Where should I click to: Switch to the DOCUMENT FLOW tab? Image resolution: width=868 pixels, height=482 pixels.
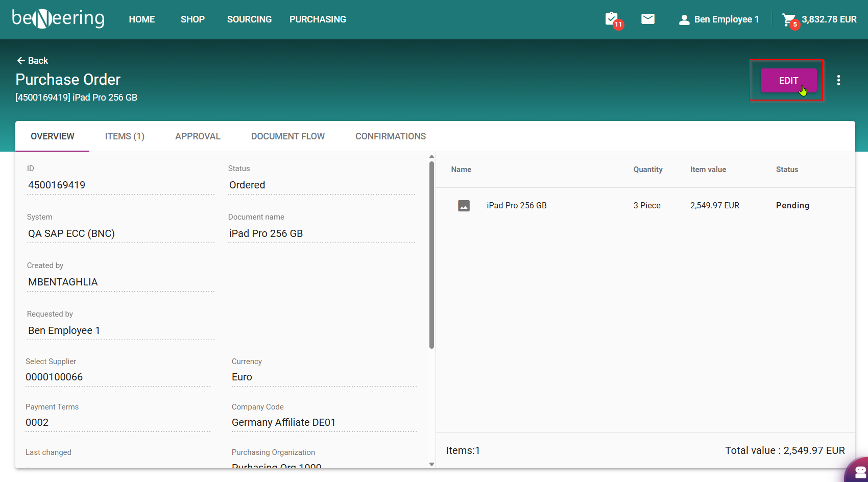click(287, 136)
